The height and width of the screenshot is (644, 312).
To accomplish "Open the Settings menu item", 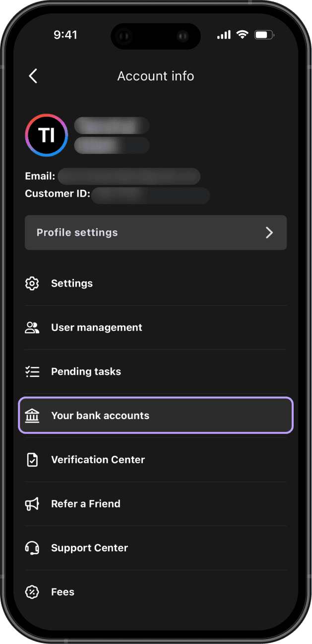I will pyautogui.click(x=156, y=284).
